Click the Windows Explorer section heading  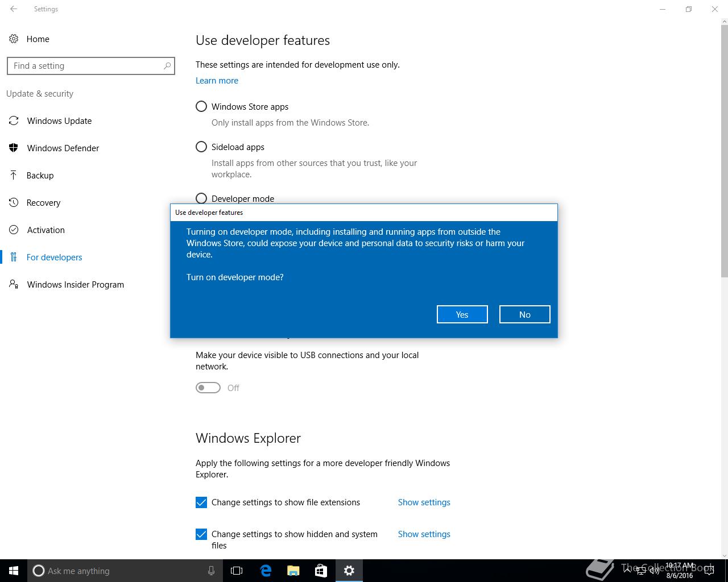point(248,438)
